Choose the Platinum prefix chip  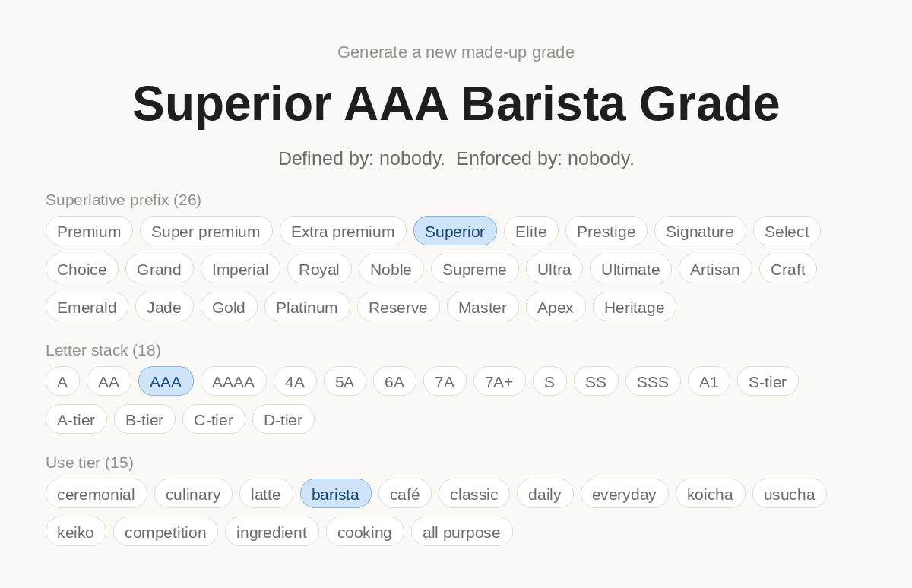(x=307, y=307)
